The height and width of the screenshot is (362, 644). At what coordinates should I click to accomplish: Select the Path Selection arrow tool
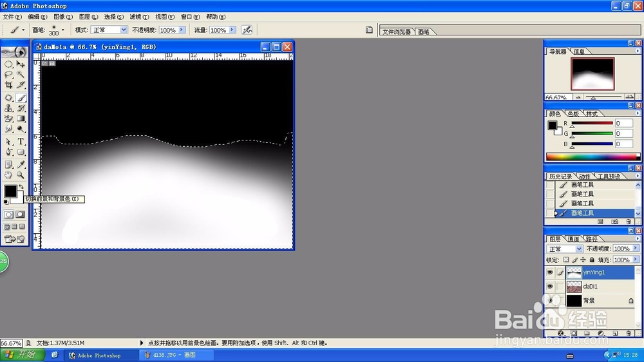click(x=8, y=142)
